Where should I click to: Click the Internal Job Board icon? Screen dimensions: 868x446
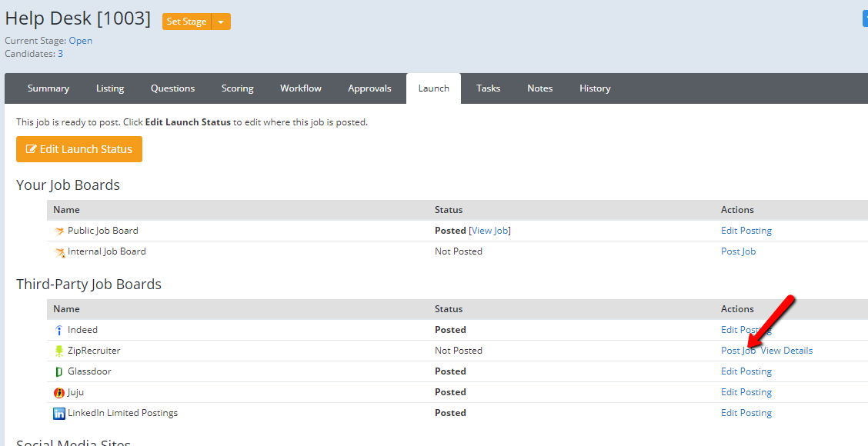pos(59,252)
